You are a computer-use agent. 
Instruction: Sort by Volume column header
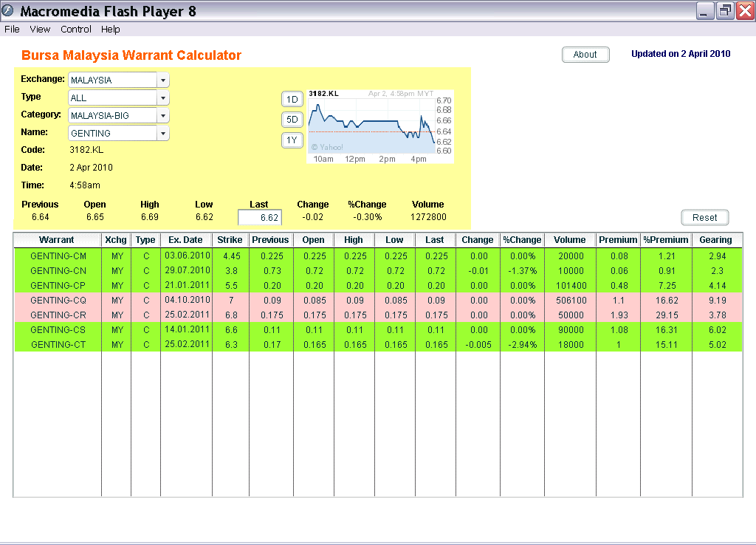(570, 240)
